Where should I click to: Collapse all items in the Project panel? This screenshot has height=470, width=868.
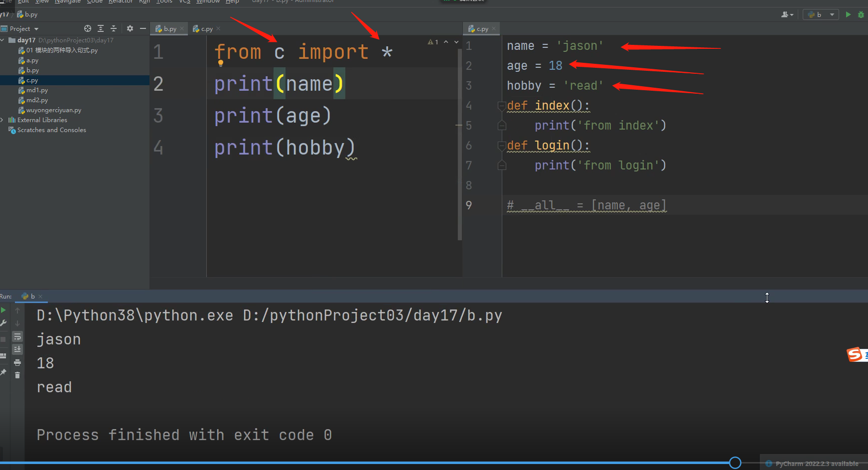(113, 28)
